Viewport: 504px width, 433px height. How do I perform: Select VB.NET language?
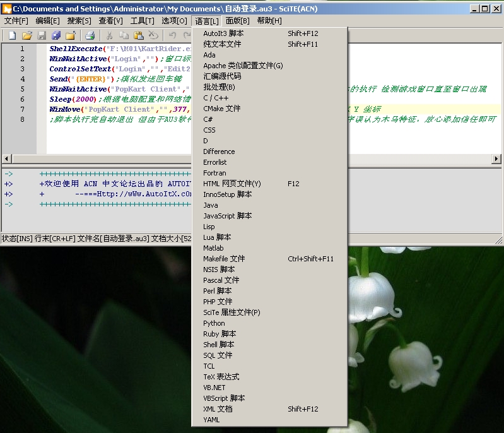click(269, 388)
